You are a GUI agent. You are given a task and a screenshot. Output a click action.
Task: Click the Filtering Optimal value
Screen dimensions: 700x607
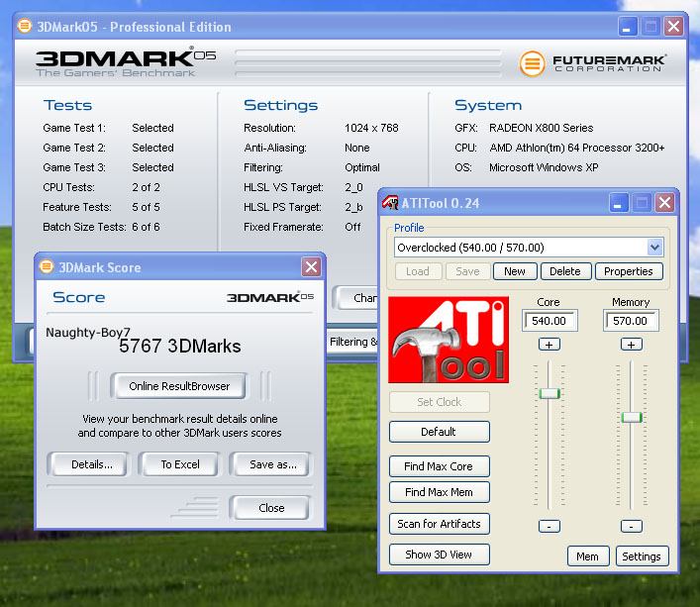[362, 167]
